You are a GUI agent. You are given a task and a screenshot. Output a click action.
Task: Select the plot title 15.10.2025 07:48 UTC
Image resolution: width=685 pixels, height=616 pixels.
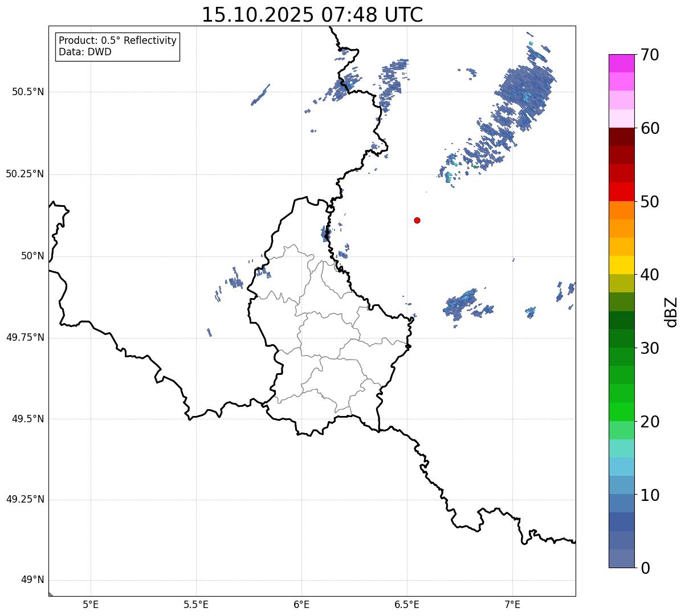click(312, 15)
